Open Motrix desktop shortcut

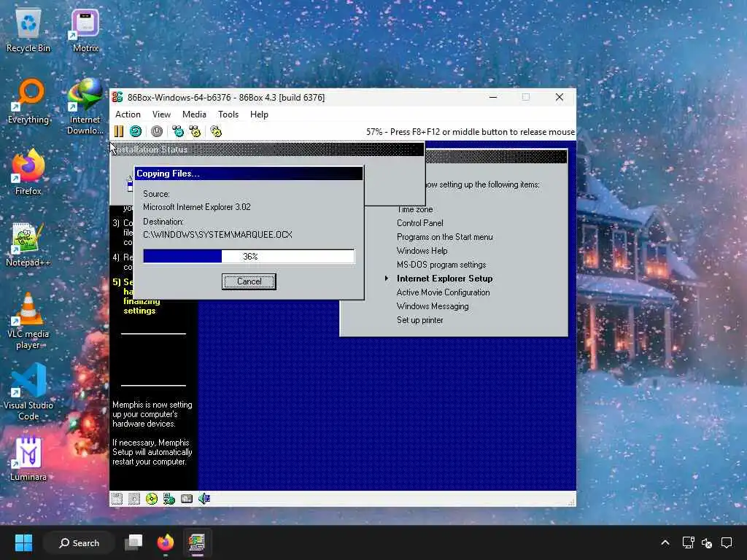click(85, 31)
